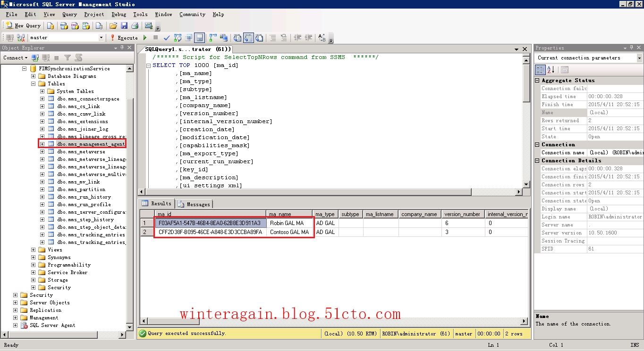This screenshot has width=644, height=351.
Task: Select the dbo.mms_metaverse table
Action: click(x=81, y=151)
